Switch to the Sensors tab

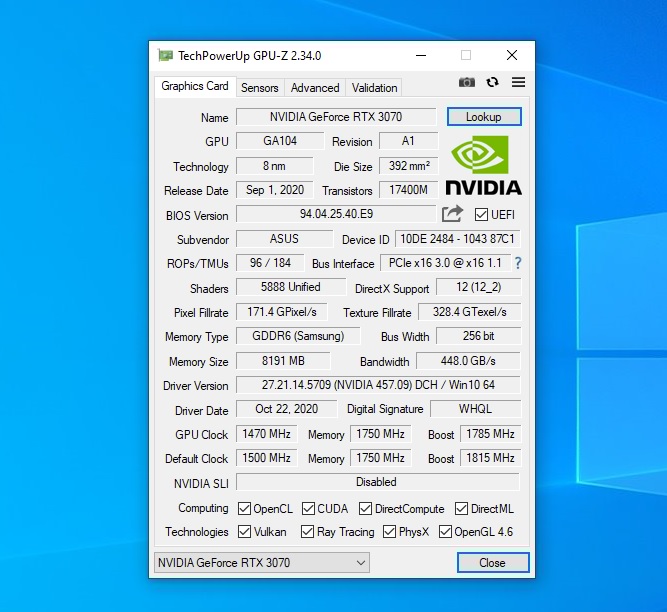[260, 88]
